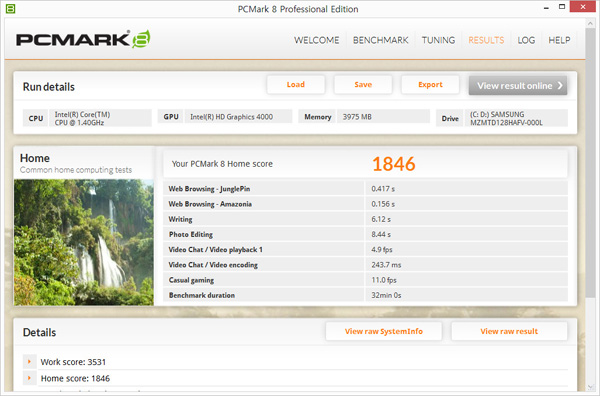Click the vertical scrollbar up arrow
The width and height of the screenshot is (600, 396).
point(590,24)
